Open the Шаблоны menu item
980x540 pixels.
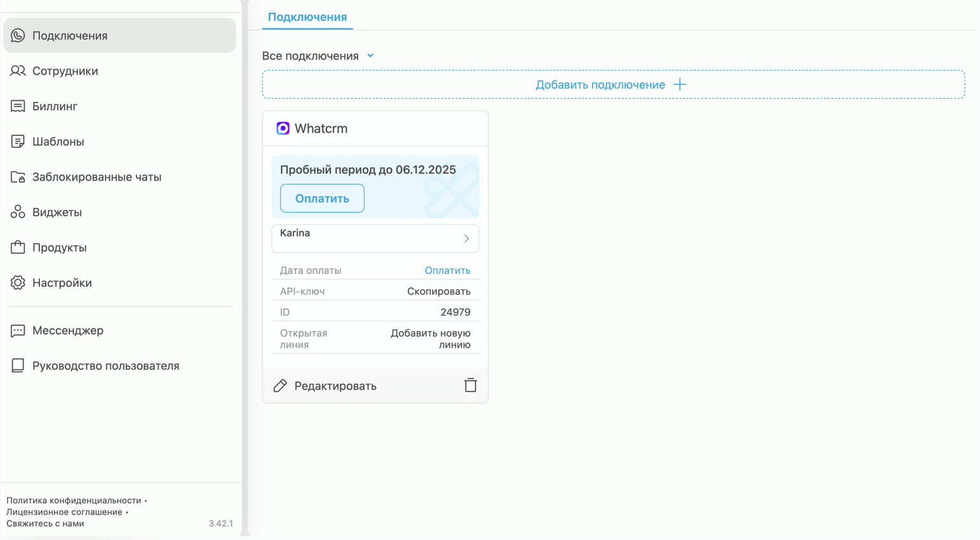click(x=58, y=142)
